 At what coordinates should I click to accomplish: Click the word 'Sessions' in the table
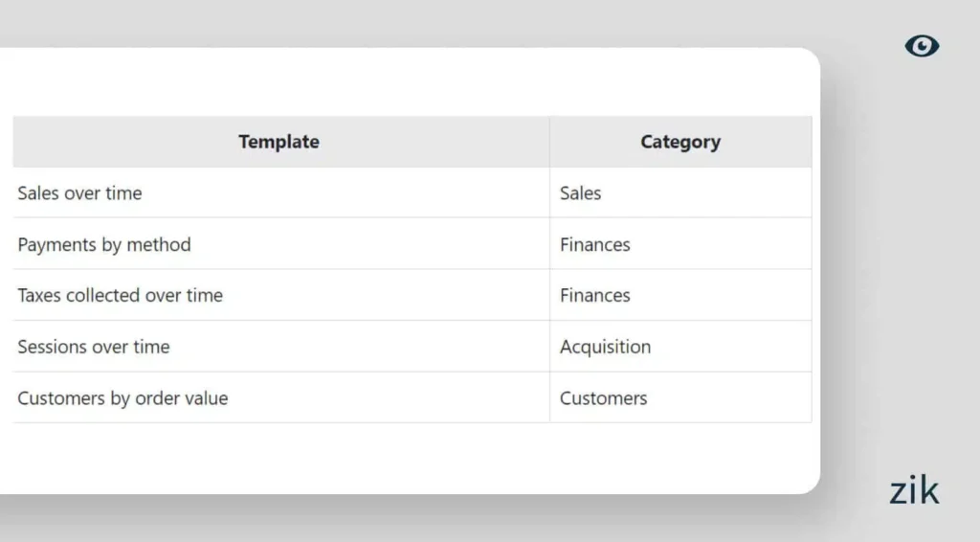point(50,348)
